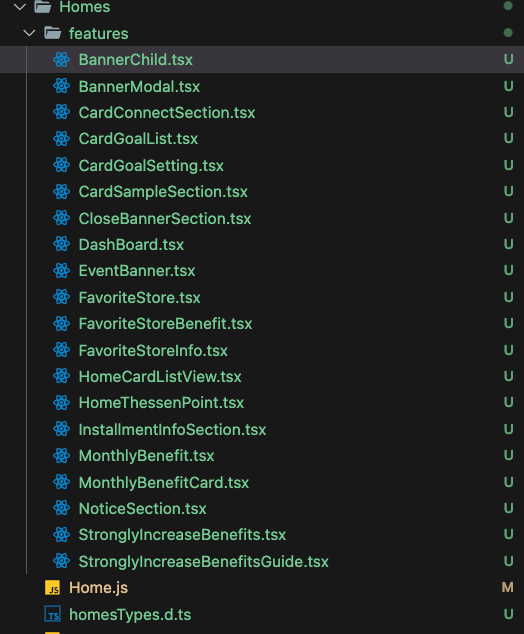524x634 pixels.
Task: Open BannerModal.tsx file
Action: (139, 87)
